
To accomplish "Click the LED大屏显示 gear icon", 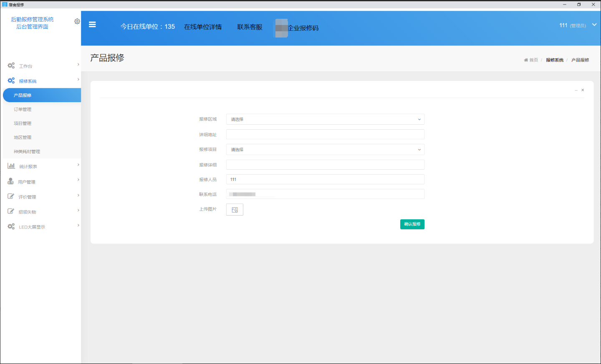I will click(x=11, y=226).
